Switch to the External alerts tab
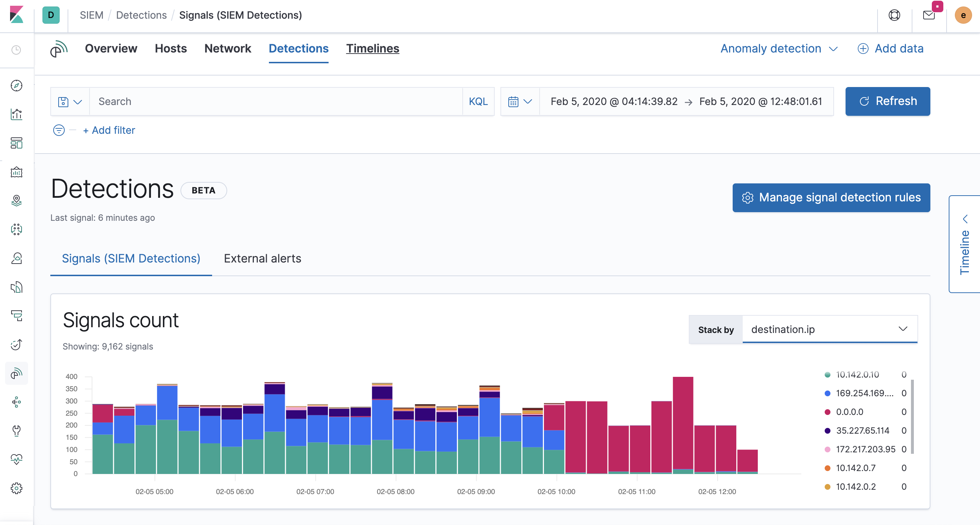Image resolution: width=980 pixels, height=525 pixels. pos(262,258)
